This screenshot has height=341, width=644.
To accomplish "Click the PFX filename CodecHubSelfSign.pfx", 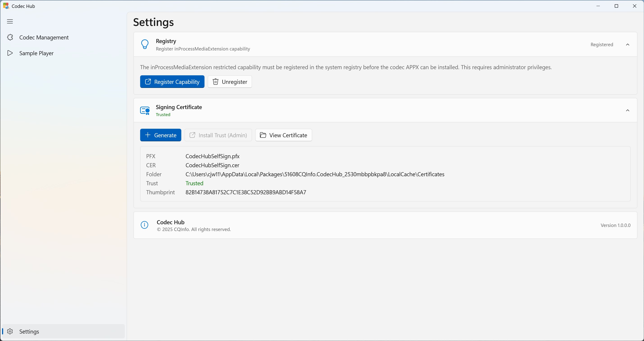I will coord(212,156).
